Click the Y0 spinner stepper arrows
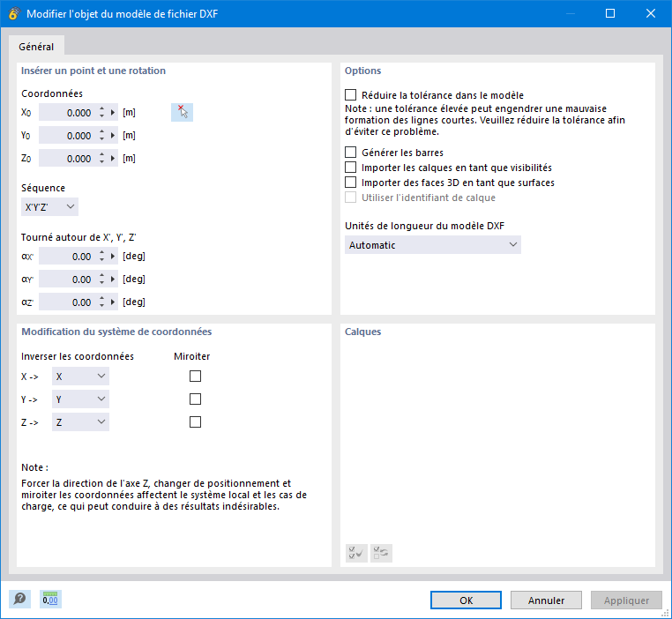 coord(101,136)
